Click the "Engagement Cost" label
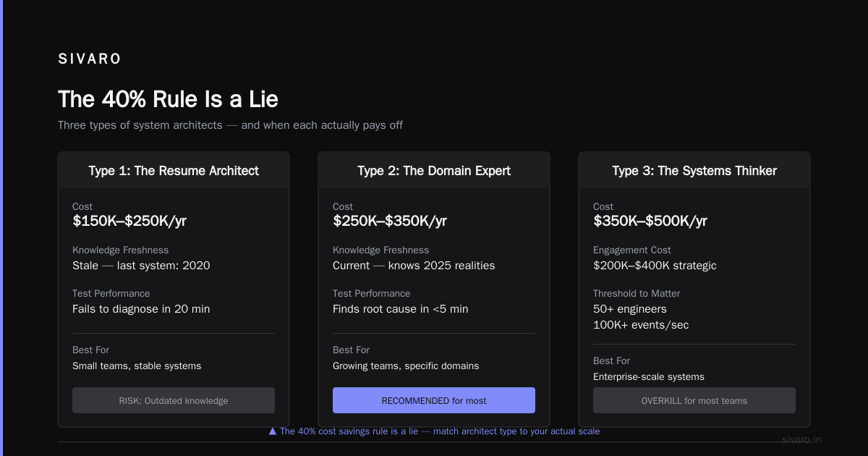 click(x=632, y=250)
